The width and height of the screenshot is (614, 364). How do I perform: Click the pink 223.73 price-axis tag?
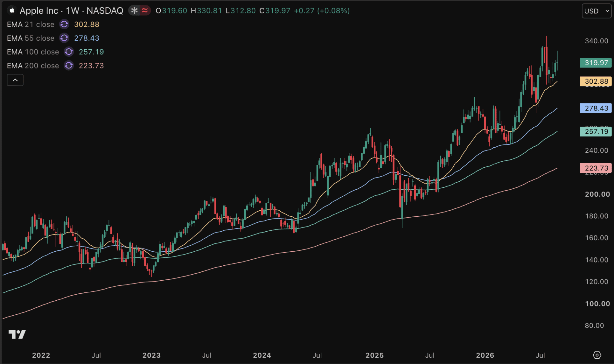coord(596,168)
